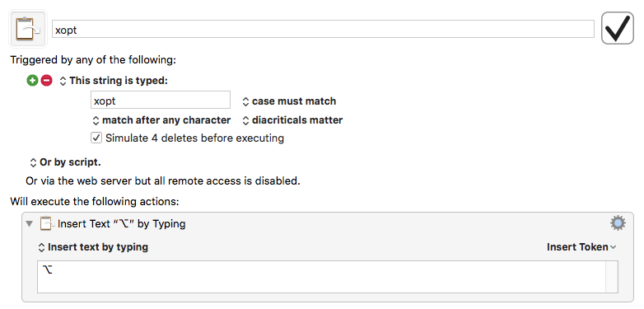644x309 pixels.
Task: Add a new trigger with green plus
Action: click(x=32, y=81)
